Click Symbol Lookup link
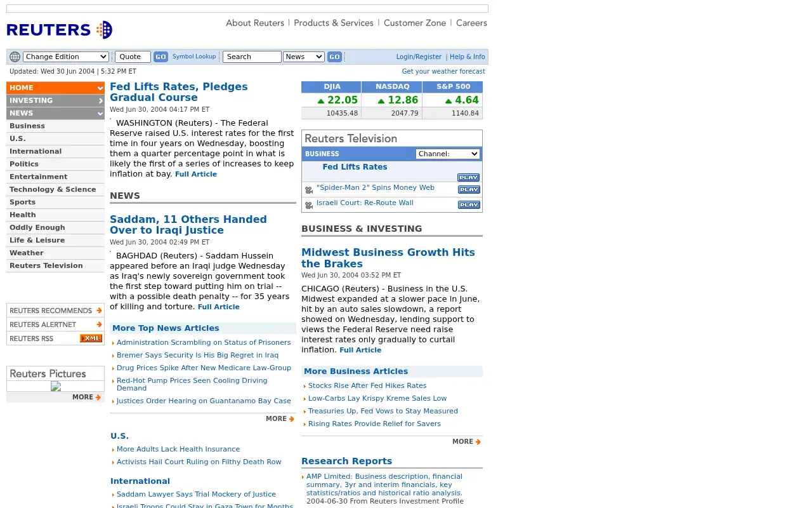The height and width of the screenshot is (508, 812). [194, 57]
